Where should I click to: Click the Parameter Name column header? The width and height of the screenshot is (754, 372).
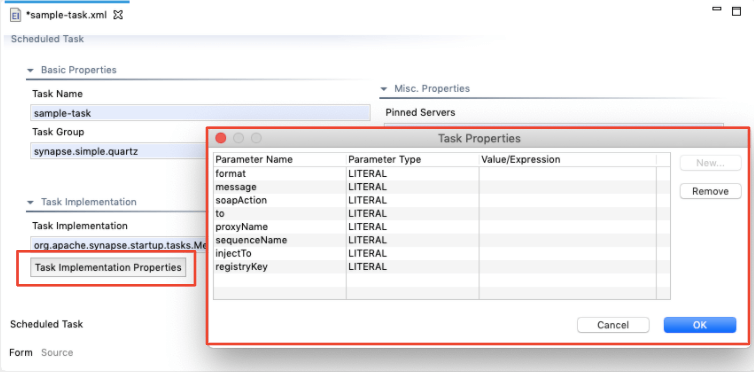click(280, 160)
